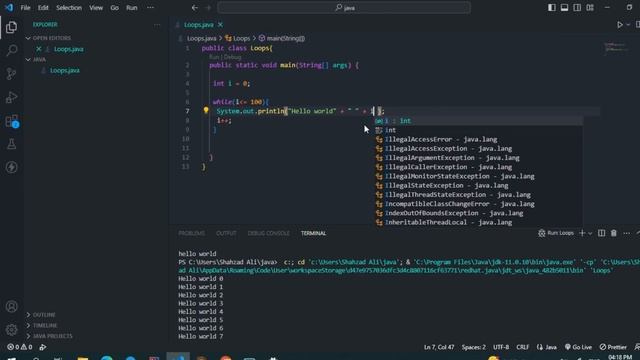Screen dimensions: 640x360
Task: Go back with the left arrow
Action: pyautogui.click(x=195, y=7)
